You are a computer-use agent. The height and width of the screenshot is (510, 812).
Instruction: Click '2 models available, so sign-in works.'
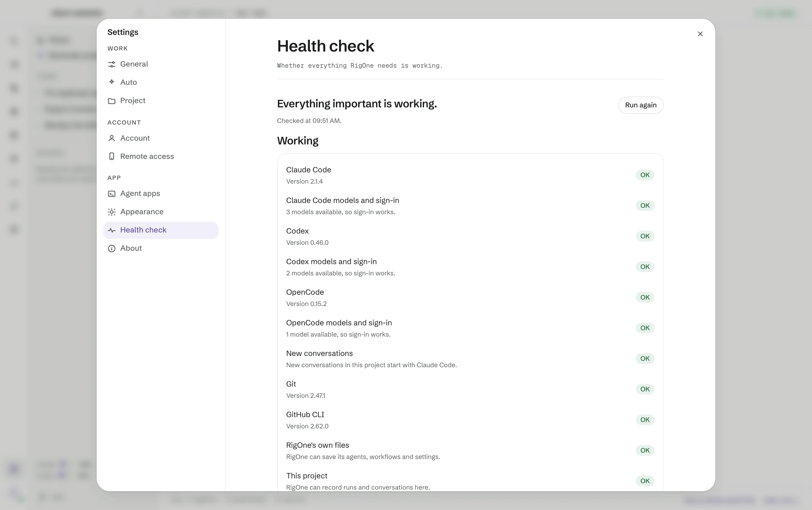pyautogui.click(x=340, y=273)
